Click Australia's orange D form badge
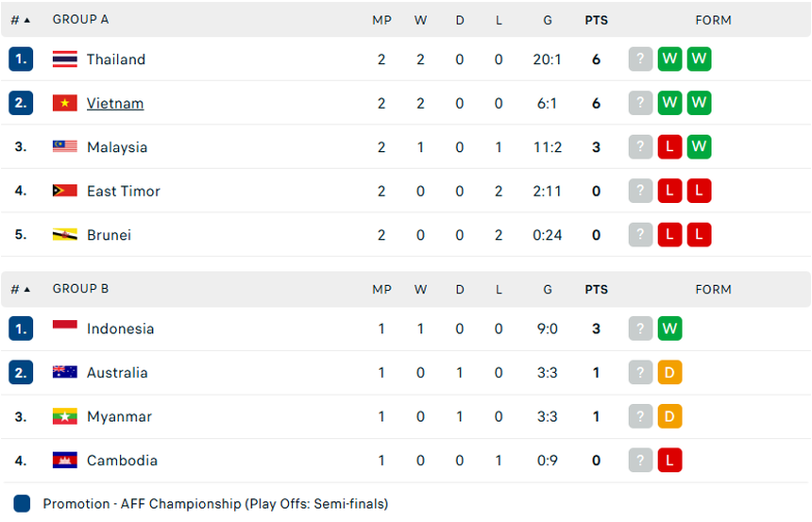Viewport: 812px width, 522px height. tap(669, 373)
